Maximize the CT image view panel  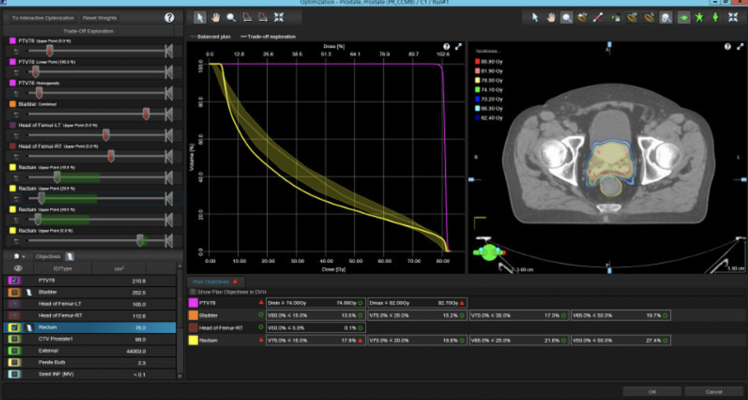pyautogui.click(x=739, y=47)
